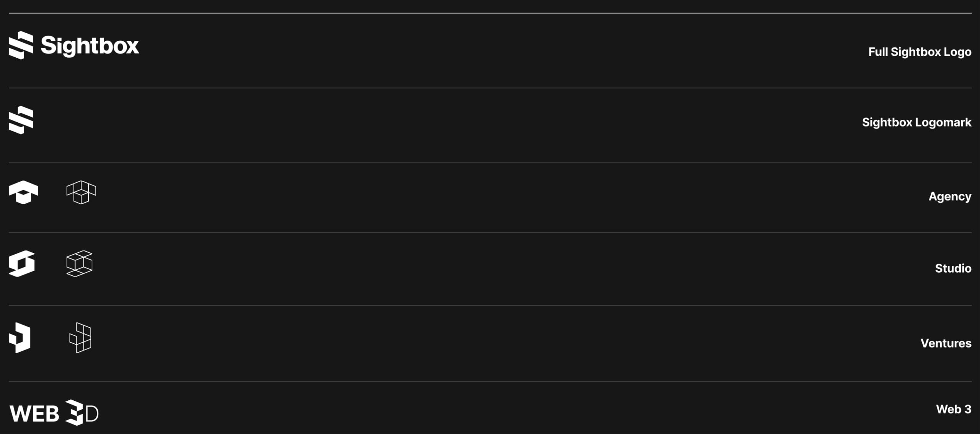Click the Web 3 label text
The height and width of the screenshot is (434, 980).
954,409
